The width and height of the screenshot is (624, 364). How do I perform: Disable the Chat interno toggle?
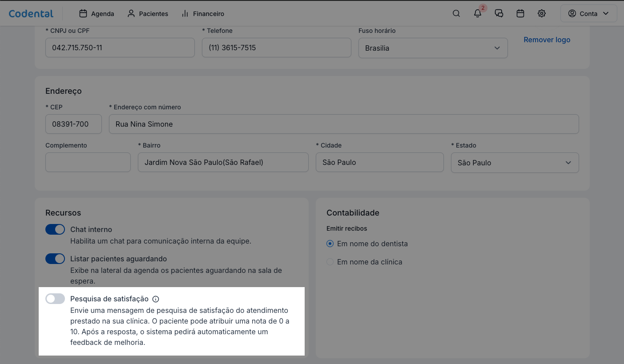[x=55, y=229]
